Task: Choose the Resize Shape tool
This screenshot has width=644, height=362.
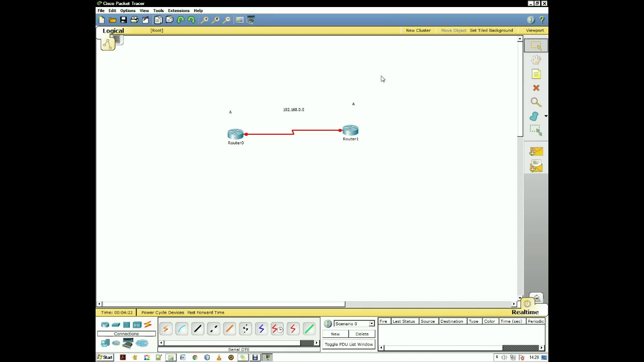Action: pos(536,130)
